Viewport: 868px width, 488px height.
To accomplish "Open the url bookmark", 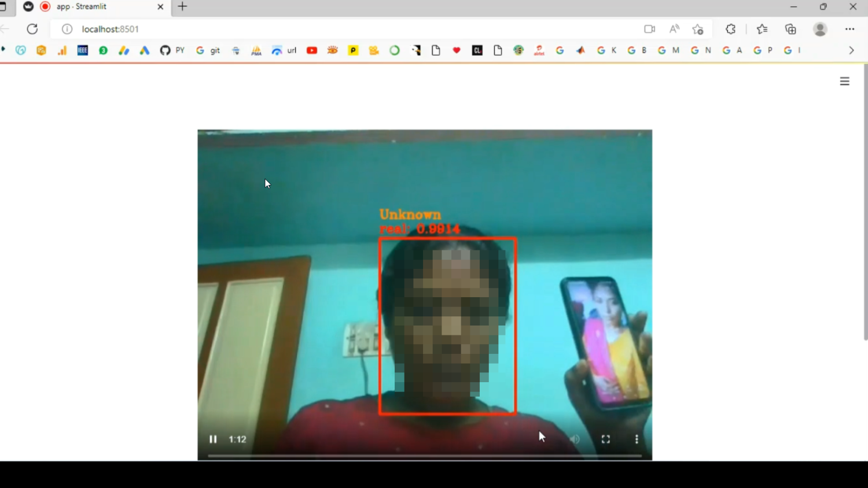I will pos(284,50).
